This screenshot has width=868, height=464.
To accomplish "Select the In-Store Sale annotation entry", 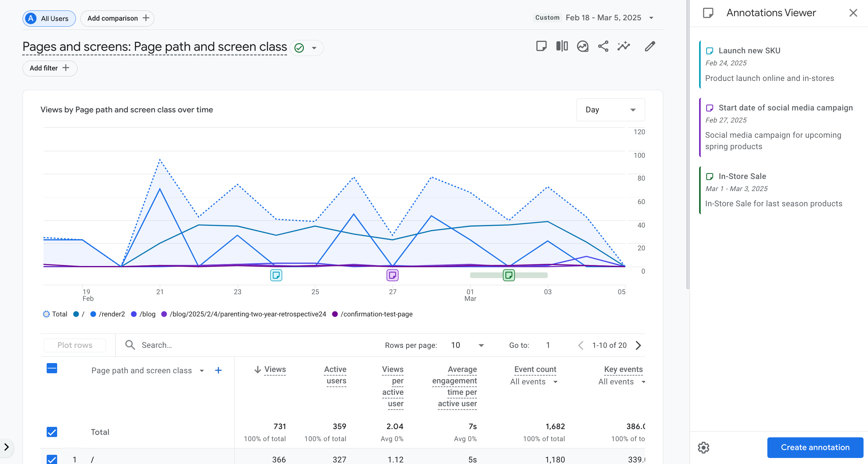I will coord(778,190).
